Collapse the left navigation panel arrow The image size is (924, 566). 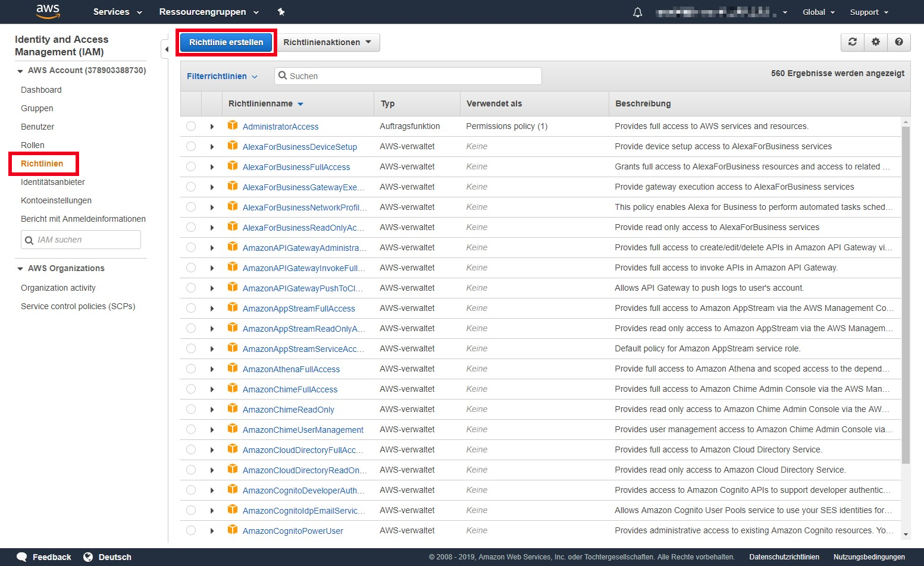(166, 49)
